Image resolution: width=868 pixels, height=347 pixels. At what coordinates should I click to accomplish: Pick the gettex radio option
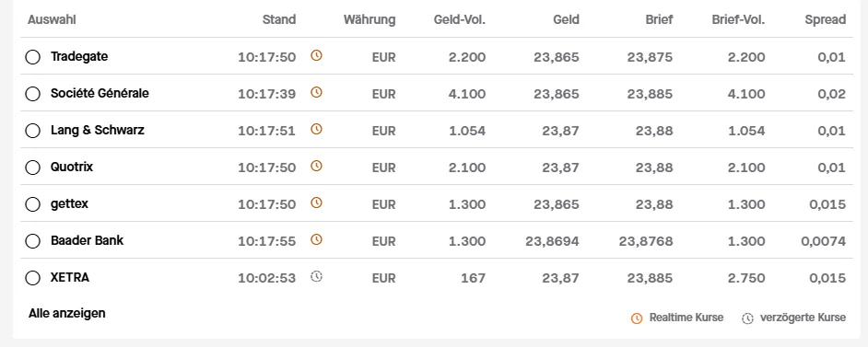32,204
